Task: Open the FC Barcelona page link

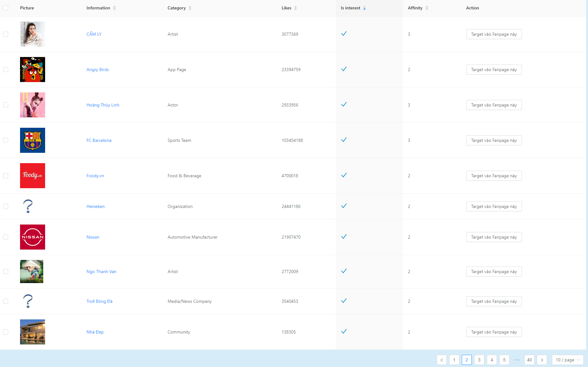Action: 99,140
